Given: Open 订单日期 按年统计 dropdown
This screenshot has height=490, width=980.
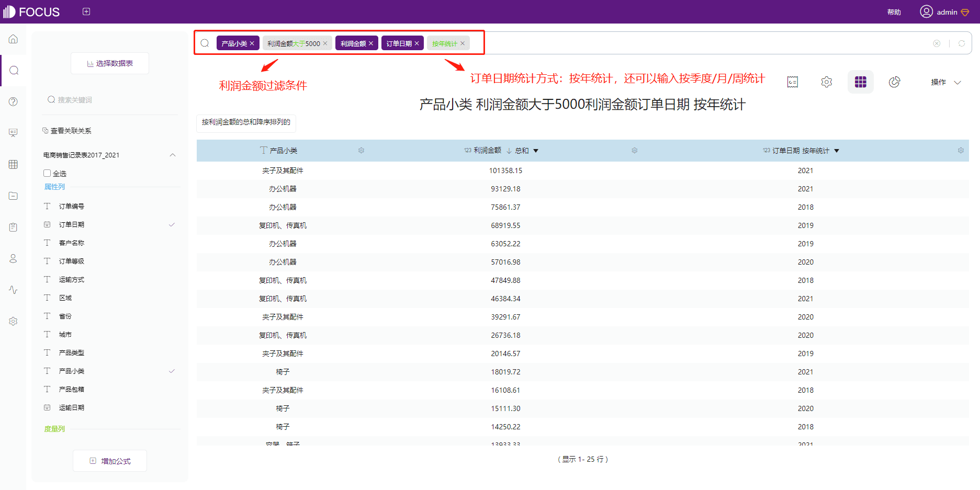Looking at the screenshot, I should pyautogui.click(x=837, y=151).
